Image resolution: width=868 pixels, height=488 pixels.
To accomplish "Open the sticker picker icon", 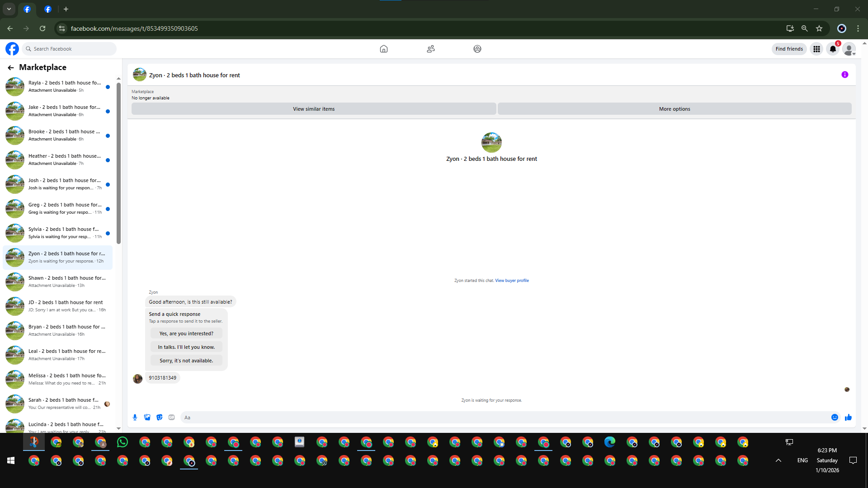I will coord(159,418).
